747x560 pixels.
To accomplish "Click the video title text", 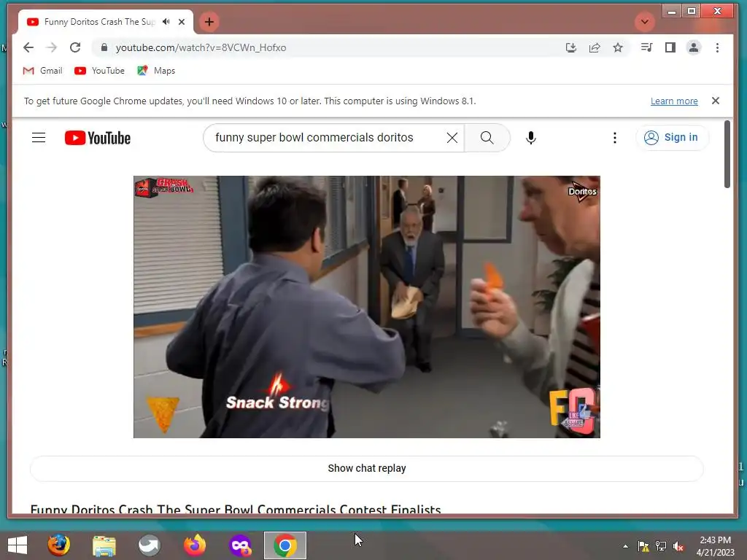I will pos(236,508).
